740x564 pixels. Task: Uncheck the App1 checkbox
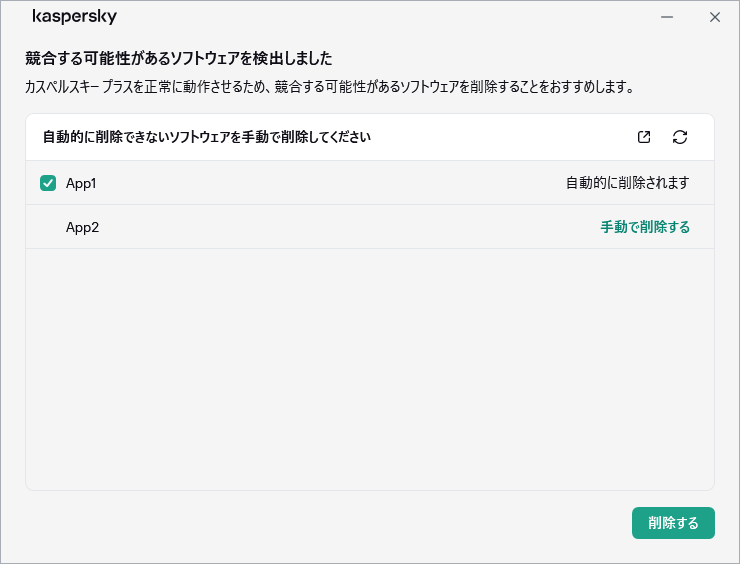48,183
